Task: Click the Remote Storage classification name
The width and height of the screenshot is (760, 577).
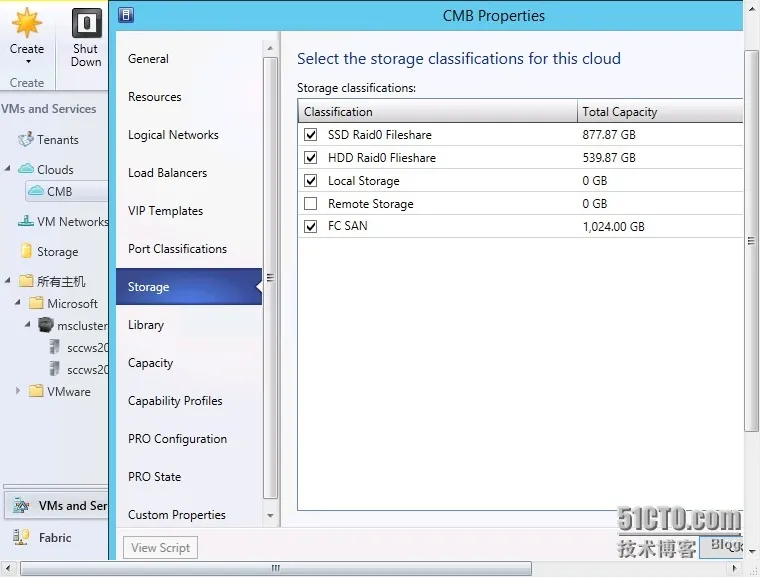Action: [x=370, y=204]
